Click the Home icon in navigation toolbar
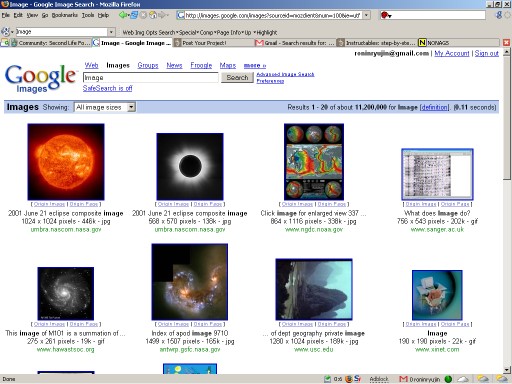This screenshot has height=384, width=512. pyautogui.click(x=153, y=15)
